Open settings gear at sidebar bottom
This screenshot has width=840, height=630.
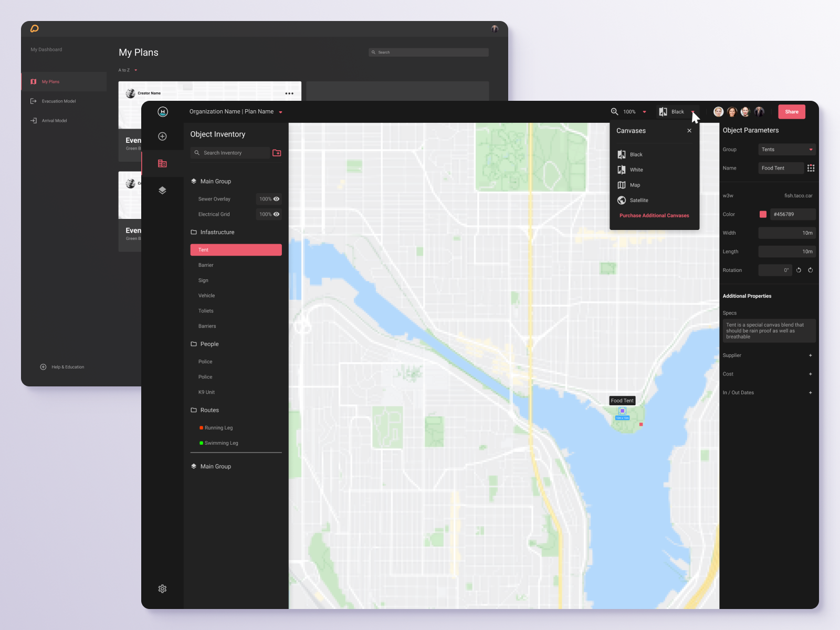(x=162, y=589)
